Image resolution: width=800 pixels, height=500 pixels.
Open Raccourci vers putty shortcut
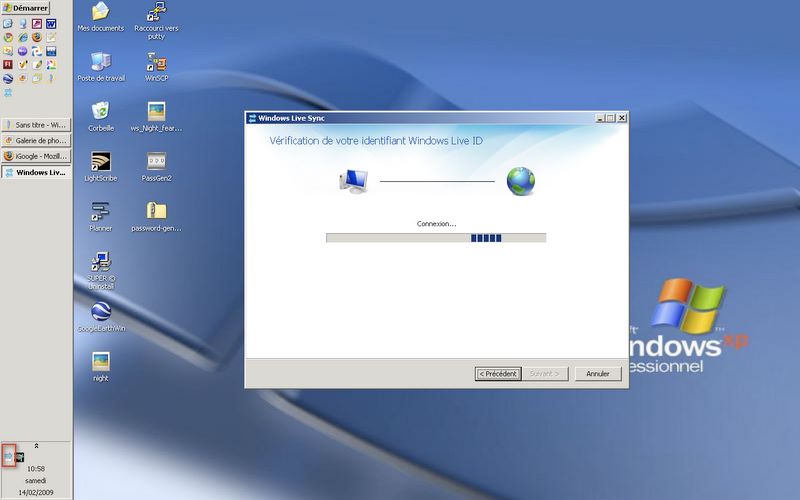pyautogui.click(x=156, y=21)
